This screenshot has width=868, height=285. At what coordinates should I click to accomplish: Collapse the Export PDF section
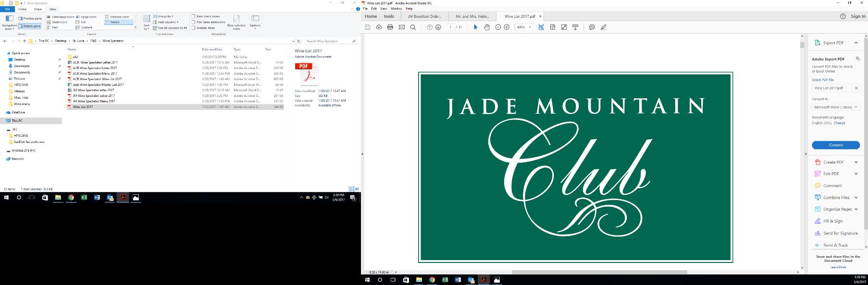click(856, 43)
